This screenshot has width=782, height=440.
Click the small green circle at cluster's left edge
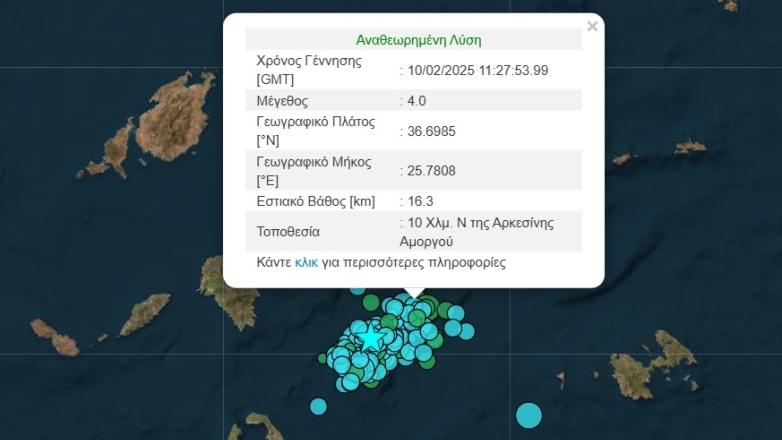pyautogui.click(x=323, y=357)
